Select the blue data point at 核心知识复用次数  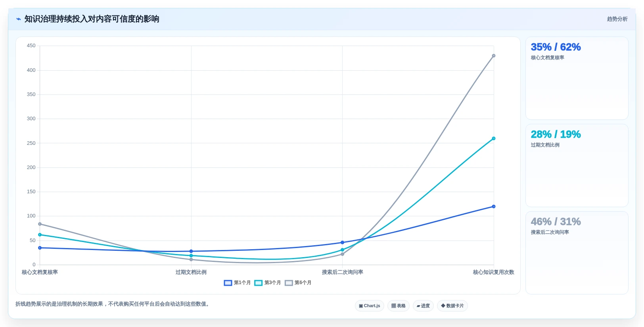[x=494, y=206]
